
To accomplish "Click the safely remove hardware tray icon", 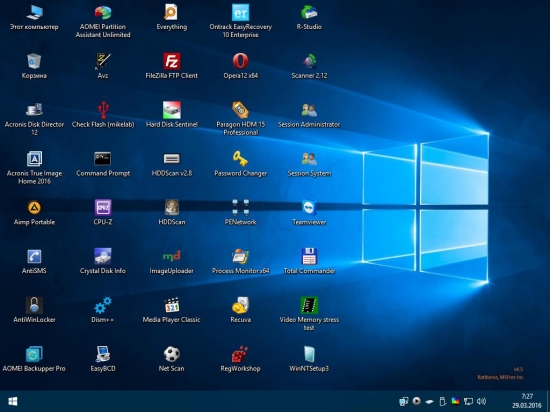I will [x=443, y=401].
